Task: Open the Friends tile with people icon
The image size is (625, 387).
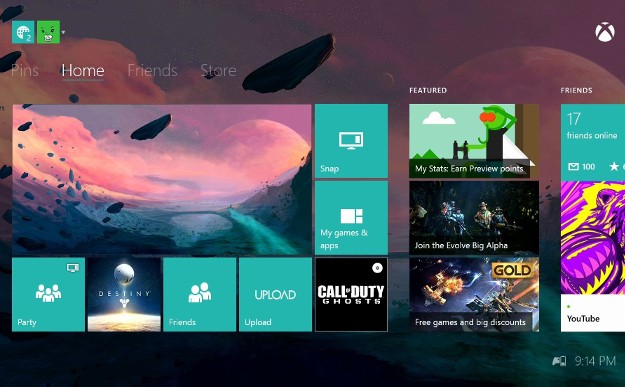Action: [x=200, y=295]
